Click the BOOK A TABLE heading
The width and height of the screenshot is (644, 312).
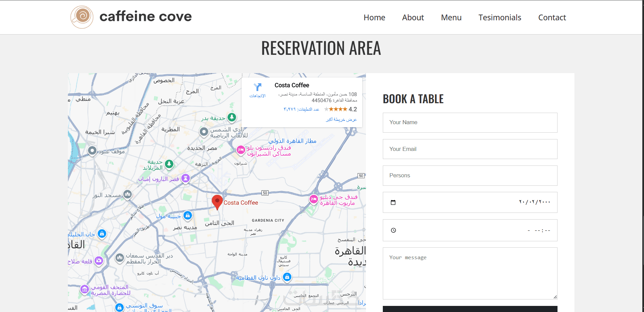point(413,99)
